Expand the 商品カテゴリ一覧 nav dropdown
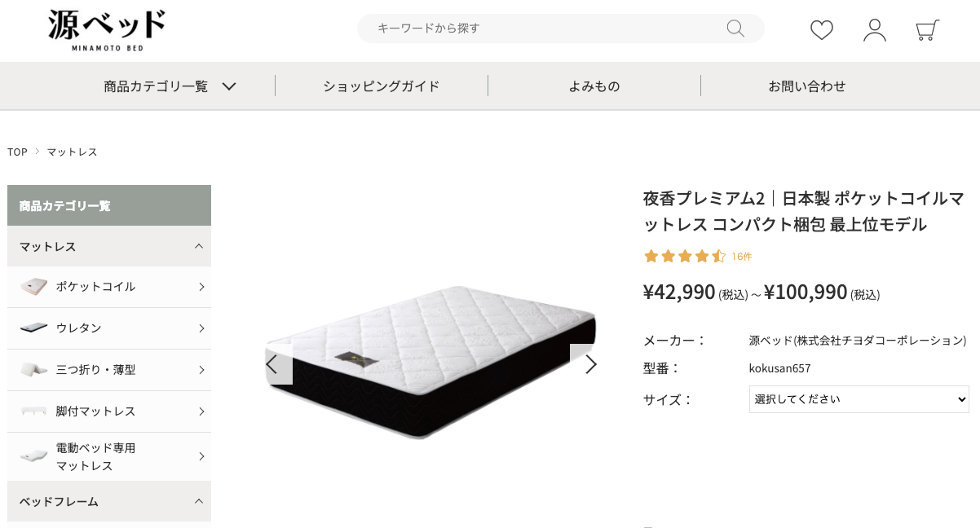 tap(170, 86)
